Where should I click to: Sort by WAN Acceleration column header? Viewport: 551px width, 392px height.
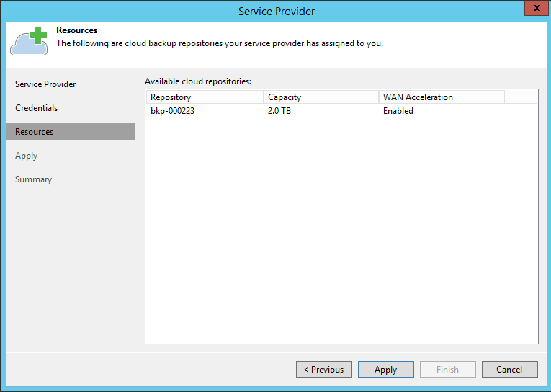point(442,97)
